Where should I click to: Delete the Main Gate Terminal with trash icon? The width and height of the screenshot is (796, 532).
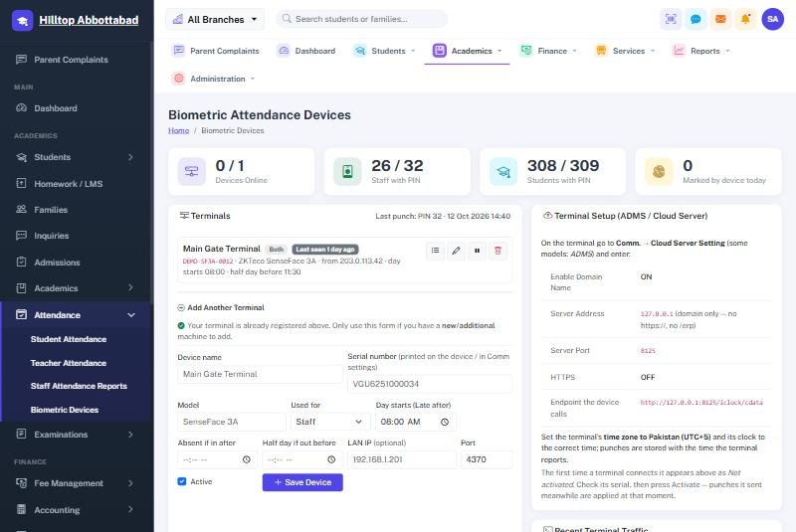[497, 250]
